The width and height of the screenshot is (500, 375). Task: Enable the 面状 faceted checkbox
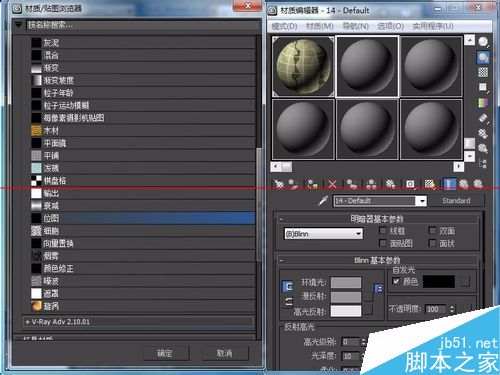pos(432,243)
